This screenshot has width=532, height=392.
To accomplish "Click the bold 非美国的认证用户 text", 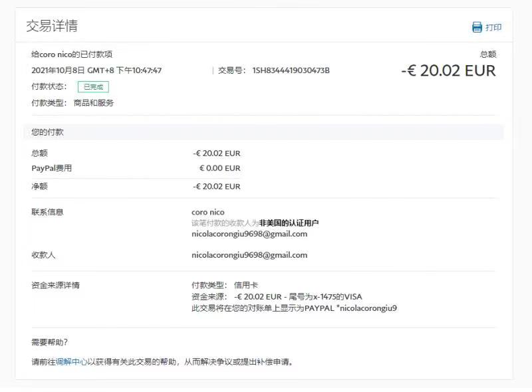I will (293, 223).
